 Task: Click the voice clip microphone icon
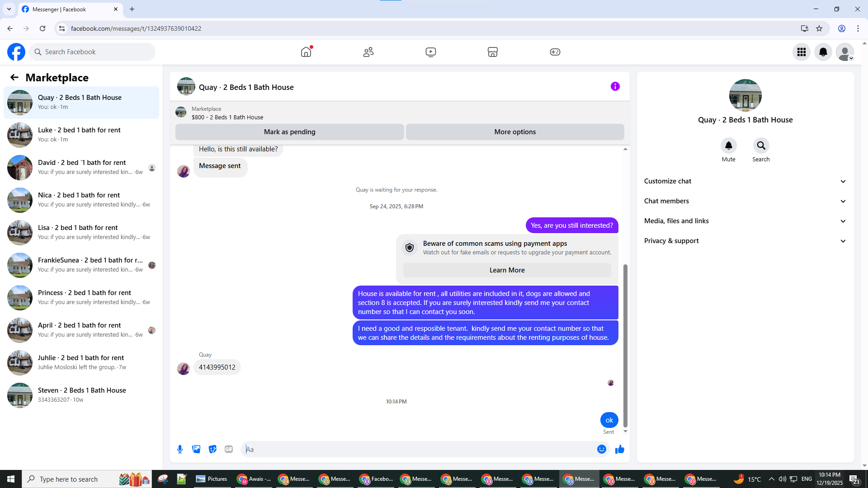pyautogui.click(x=180, y=449)
